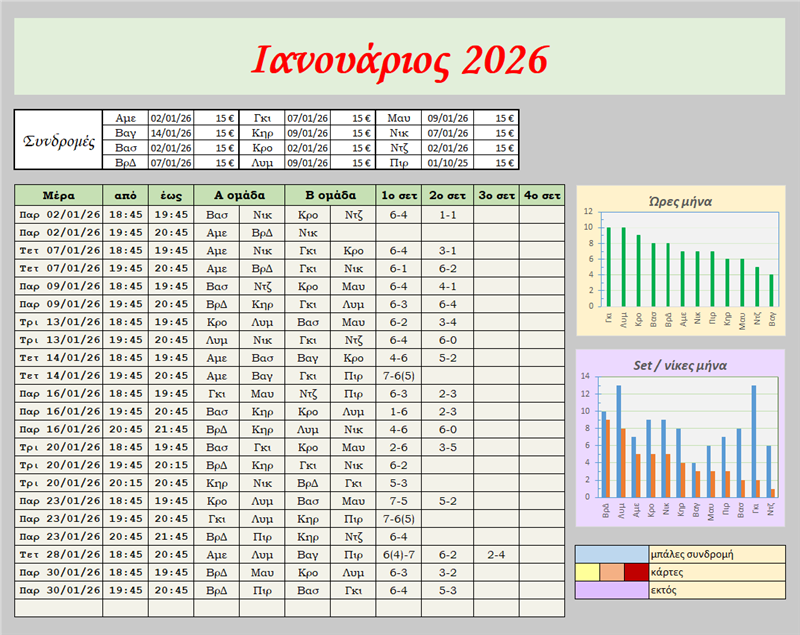Pick the yellow swatch in the "κάρτες" row
Viewport: 800px width, 635px height.
587,572
